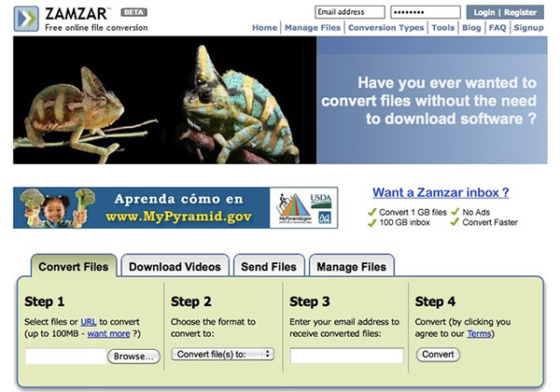This screenshot has height=392, width=560.
Task: Click the USDA logo in the ad
Action: click(x=321, y=201)
